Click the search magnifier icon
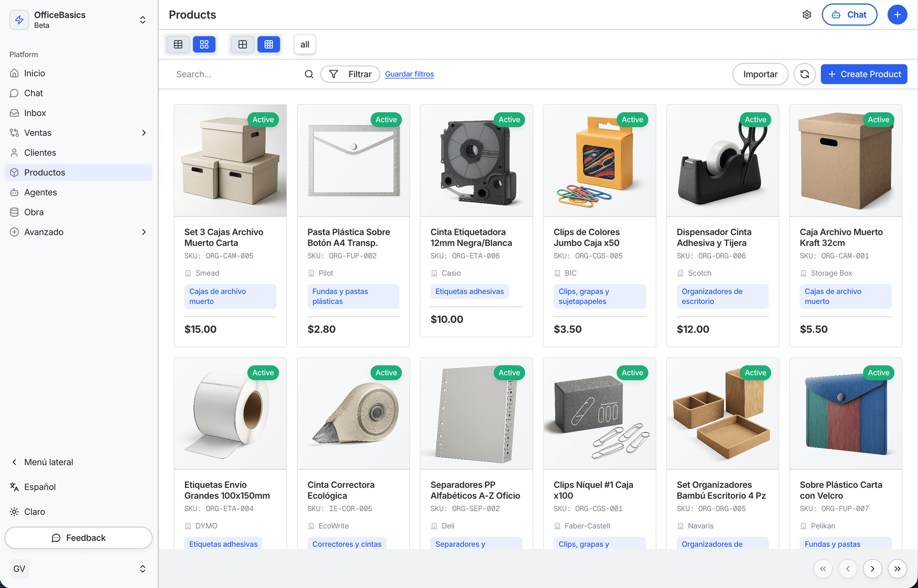 tap(309, 74)
